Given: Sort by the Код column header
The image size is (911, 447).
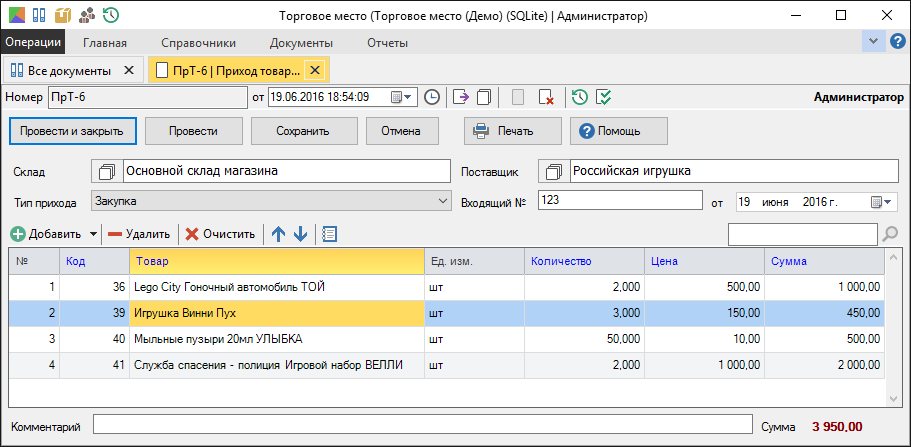Looking at the screenshot, I should tap(95, 262).
